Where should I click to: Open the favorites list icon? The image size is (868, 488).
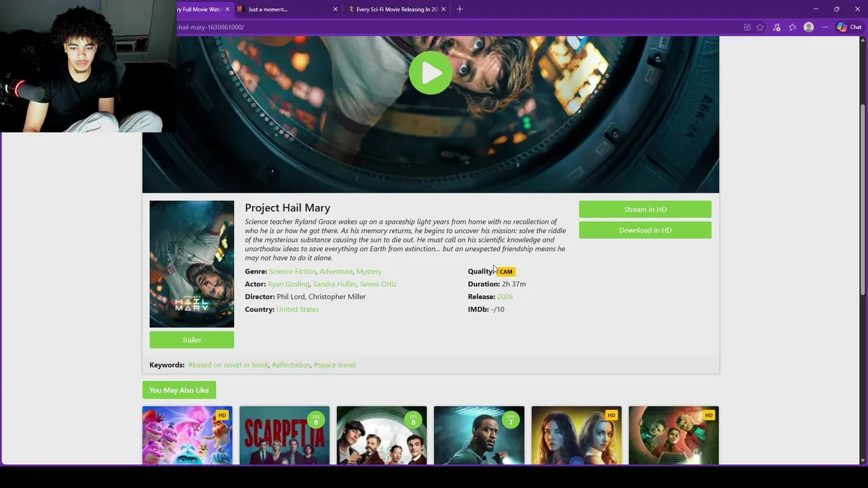point(792,27)
